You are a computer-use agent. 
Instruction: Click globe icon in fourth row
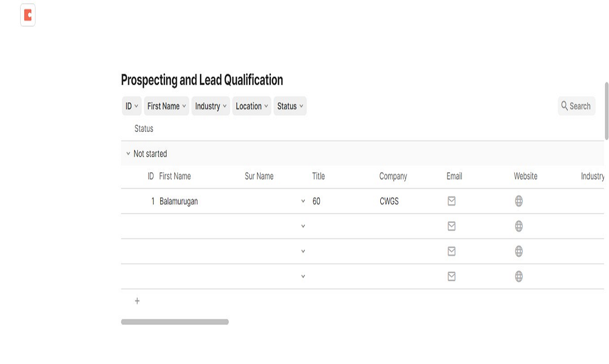518,276
